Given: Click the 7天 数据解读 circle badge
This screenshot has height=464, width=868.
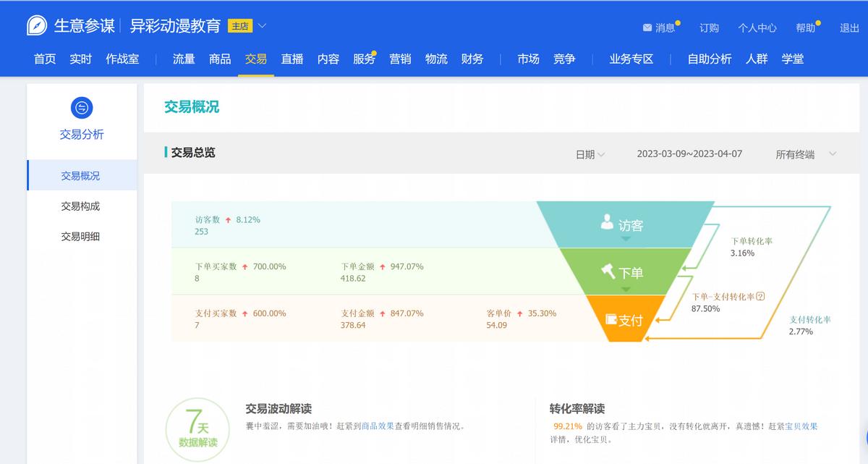Looking at the screenshot, I should [197, 429].
